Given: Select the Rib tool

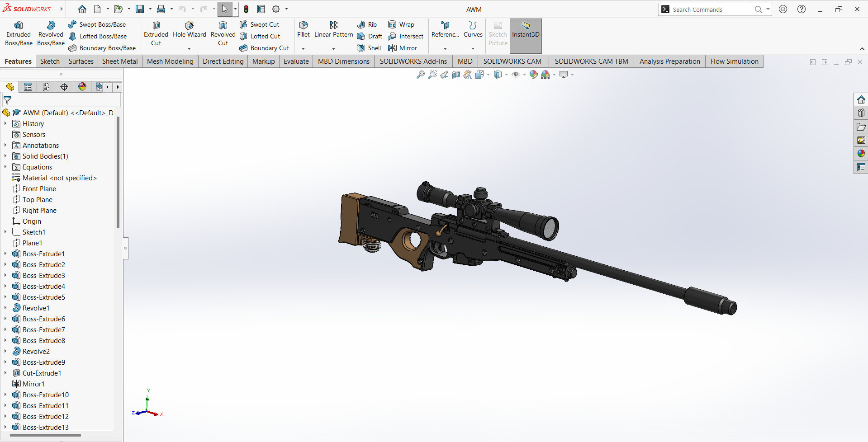Looking at the screenshot, I should (x=367, y=24).
